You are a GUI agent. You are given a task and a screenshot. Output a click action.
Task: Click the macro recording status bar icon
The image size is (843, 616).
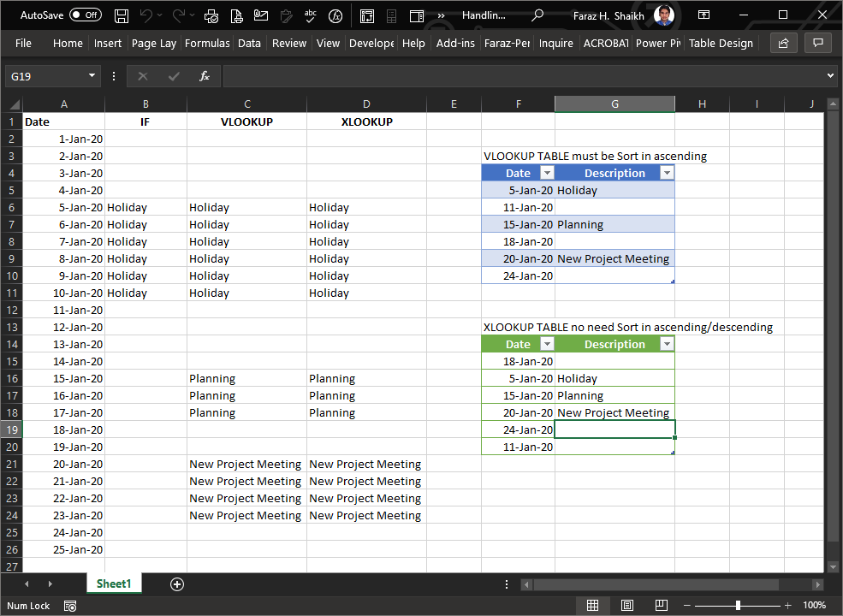tap(70, 606)
